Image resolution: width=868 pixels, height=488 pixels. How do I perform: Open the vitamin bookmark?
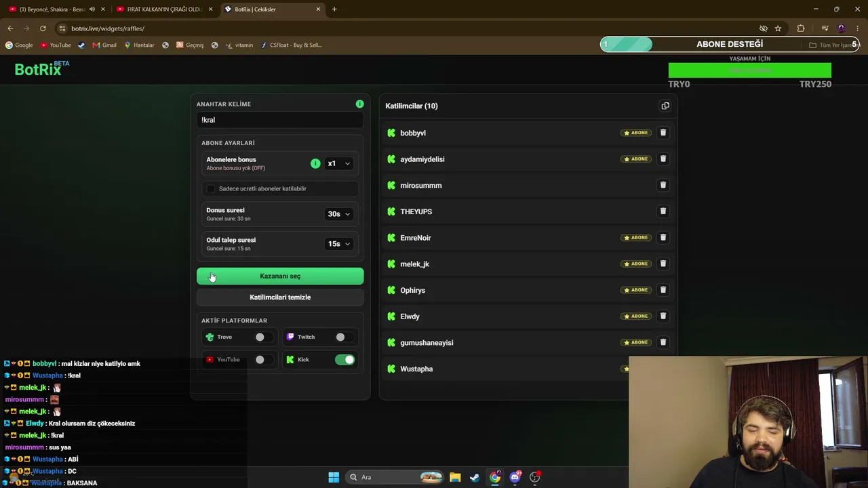(x=239, y=45)
